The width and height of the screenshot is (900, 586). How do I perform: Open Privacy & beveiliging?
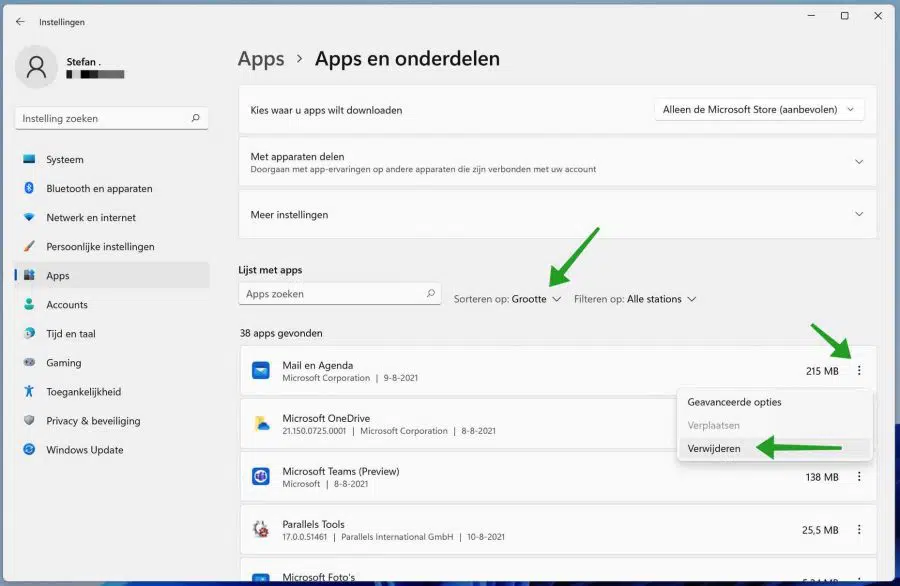(112, 421)
